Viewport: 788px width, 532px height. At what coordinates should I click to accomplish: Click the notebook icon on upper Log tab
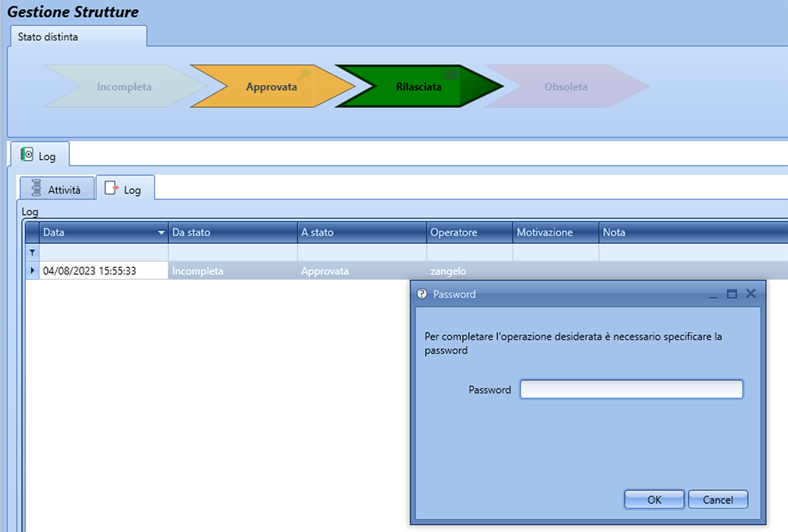tap(27, 155)
